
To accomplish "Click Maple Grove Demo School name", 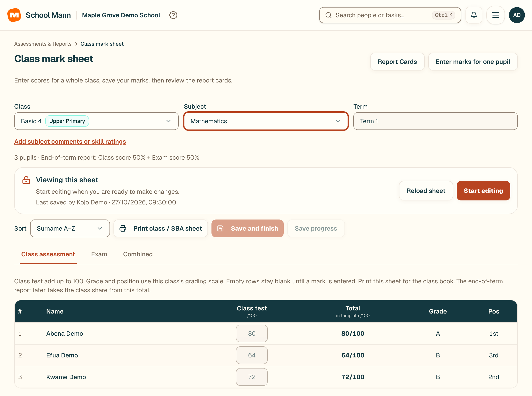I will click(121, 15).
